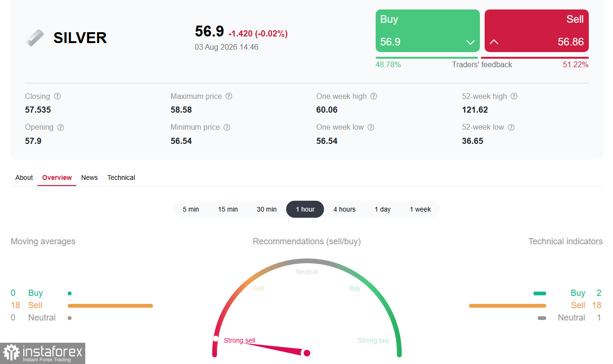This screenshot has width=613, height=364.
Task: Click the green 48.78% traders' feedback bar
Action: [427, 58]
